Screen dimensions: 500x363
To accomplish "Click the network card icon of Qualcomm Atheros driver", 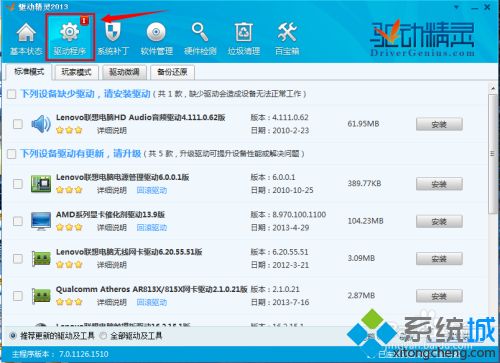I will point(41,296).
